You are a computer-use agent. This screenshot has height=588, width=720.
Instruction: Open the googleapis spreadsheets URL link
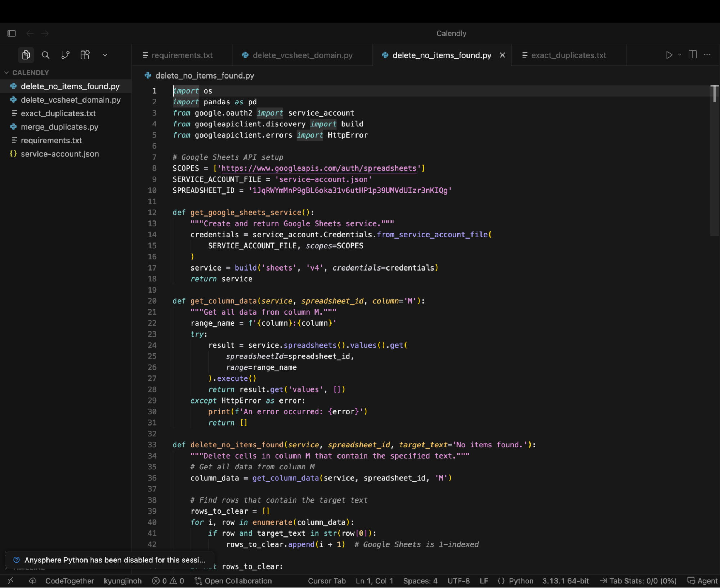(x=319, y=168)
